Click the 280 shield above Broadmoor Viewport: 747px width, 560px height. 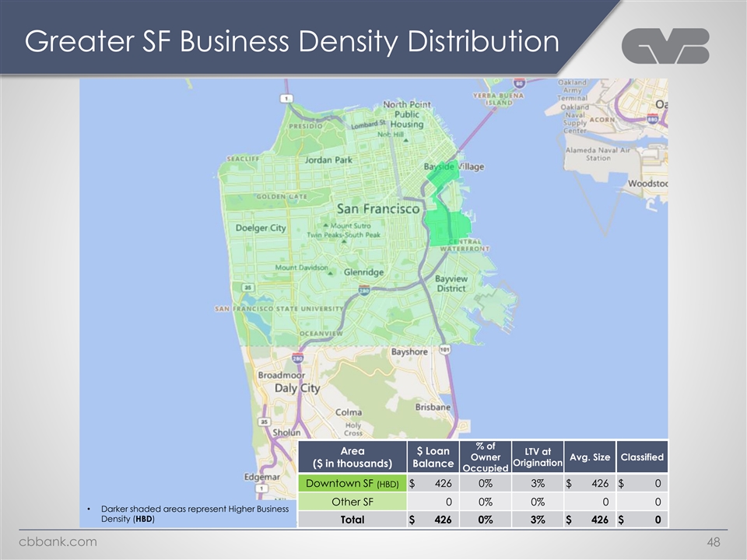(299, 359)
